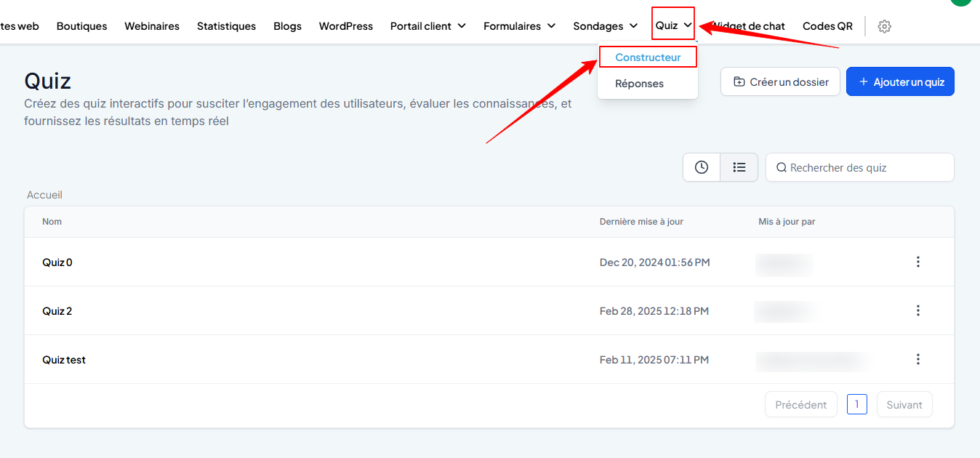The height and width of the screenshot is (458, 980).
Task: Open options menu for Quiz test
Action: [918, 359]
